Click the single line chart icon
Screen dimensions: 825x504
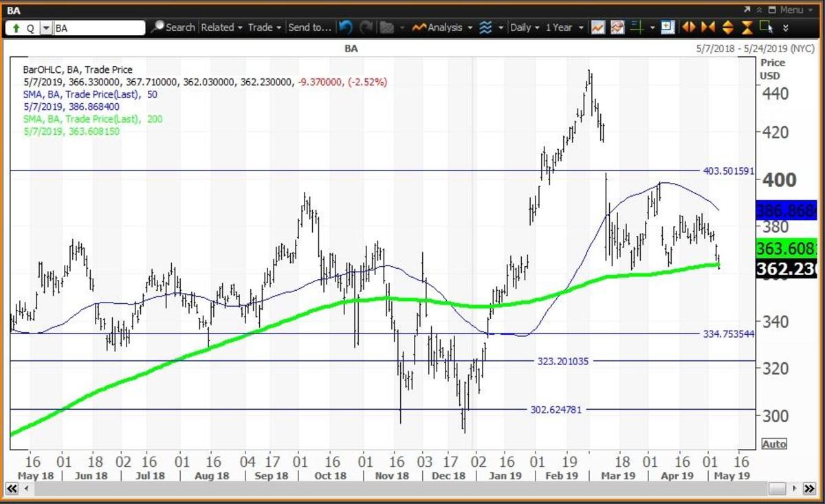(597, 28)
